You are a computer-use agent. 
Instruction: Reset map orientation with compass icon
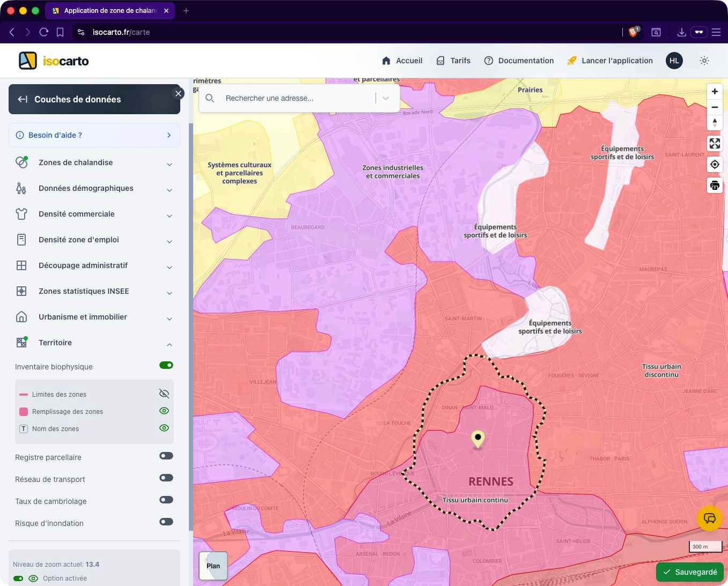coord(715,123)
